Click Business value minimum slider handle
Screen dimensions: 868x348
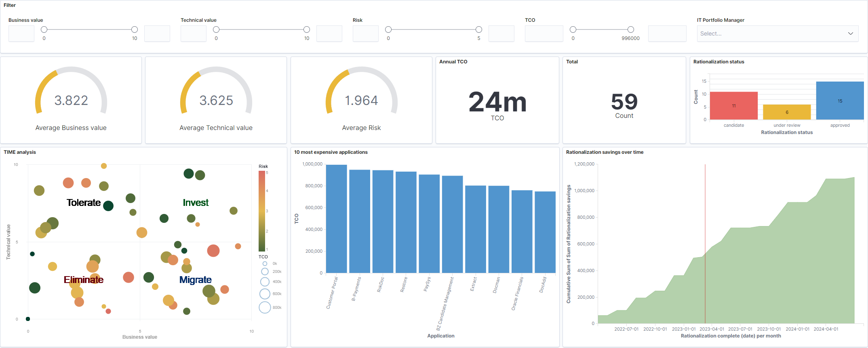pyautogui.click(x=44, y=29)
